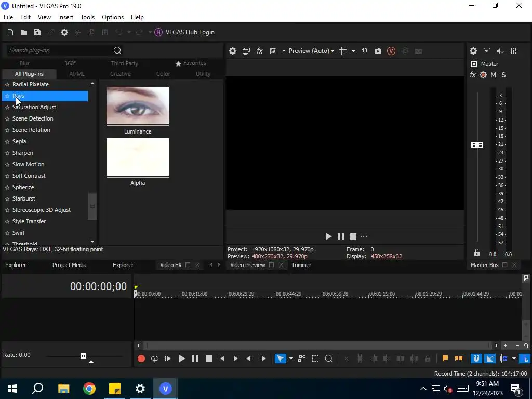Toggle Loop Playback button
The image size is (532, 399).
[x=155, y=358]
